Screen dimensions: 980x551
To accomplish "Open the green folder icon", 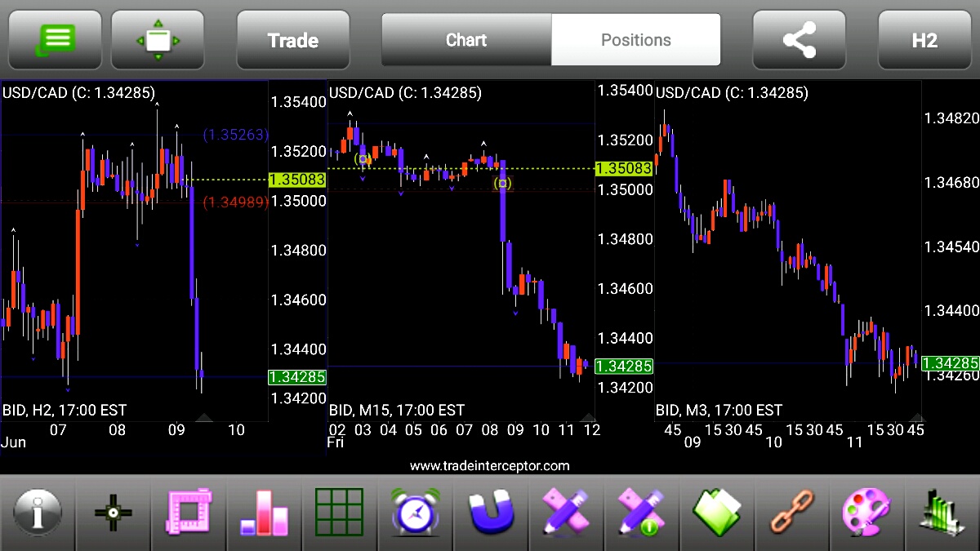I will (717, 513).
